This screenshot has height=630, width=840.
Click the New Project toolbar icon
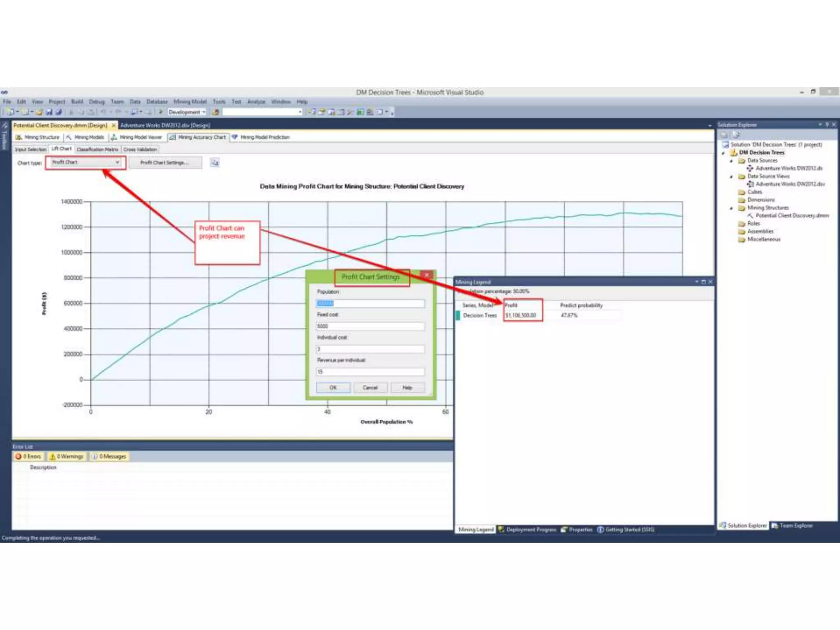[11, 112]
